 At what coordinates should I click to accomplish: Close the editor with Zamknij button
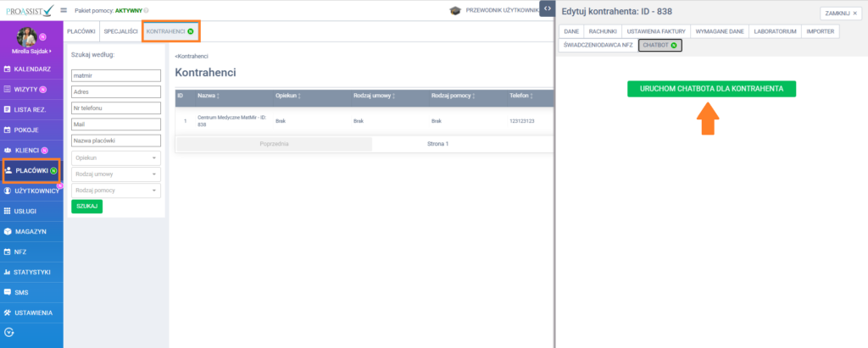pos(839,14)
